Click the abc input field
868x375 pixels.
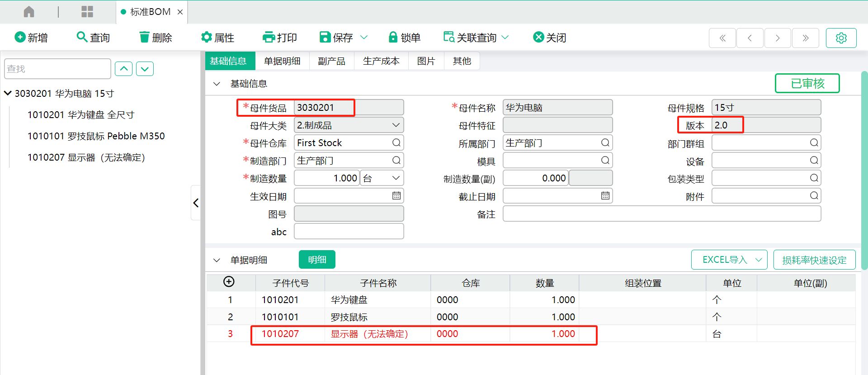[349, 231]
